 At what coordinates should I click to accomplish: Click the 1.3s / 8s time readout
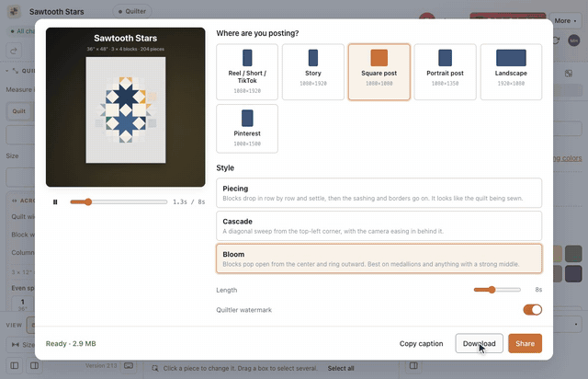tap(189, 202)
